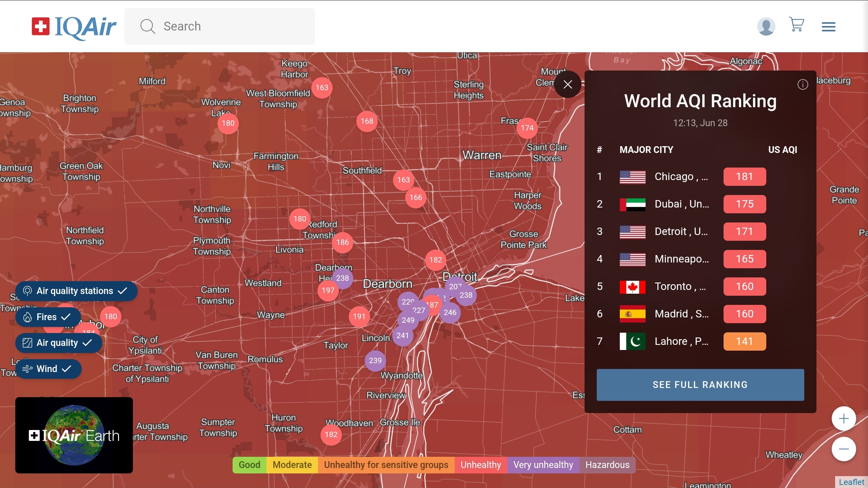Image resolution: width=868 pixels, height=488 pixels.
Task: Select Lahore row in ranking list
Action: point(681,341)
